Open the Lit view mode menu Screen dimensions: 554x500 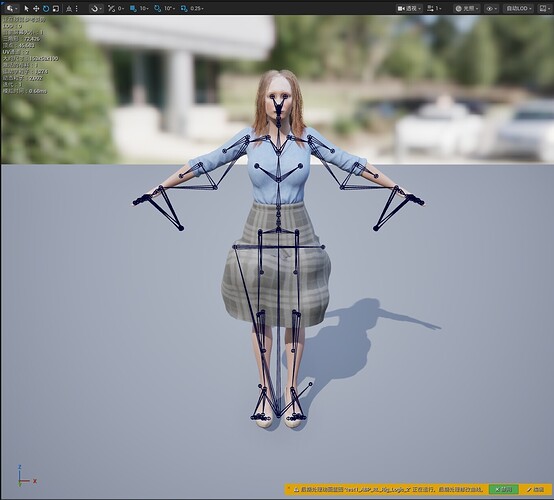coord(467,8)
